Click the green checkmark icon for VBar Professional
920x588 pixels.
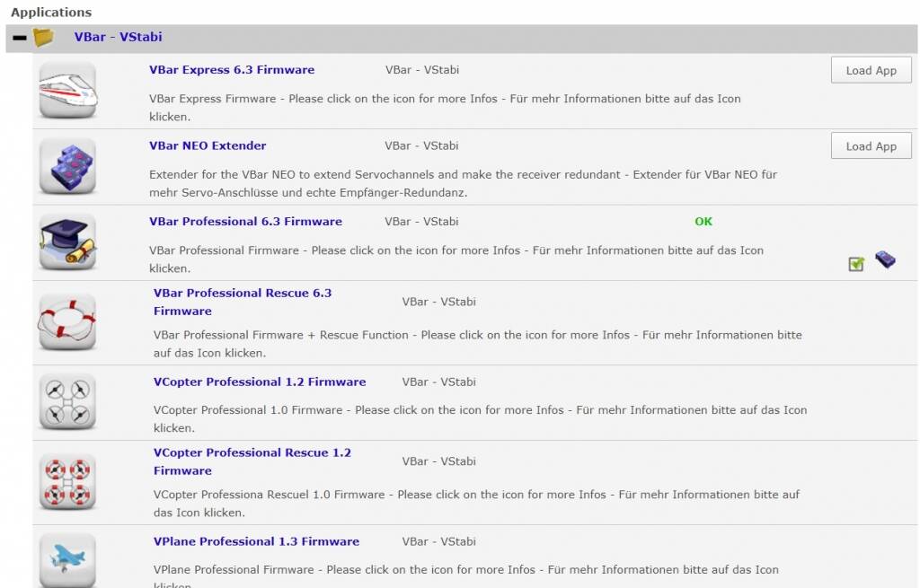856,264
